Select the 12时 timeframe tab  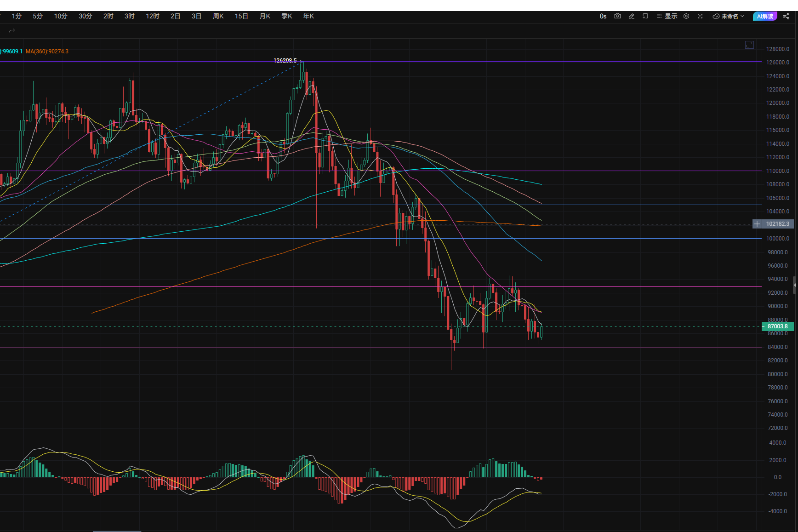(x=152, y=16)
